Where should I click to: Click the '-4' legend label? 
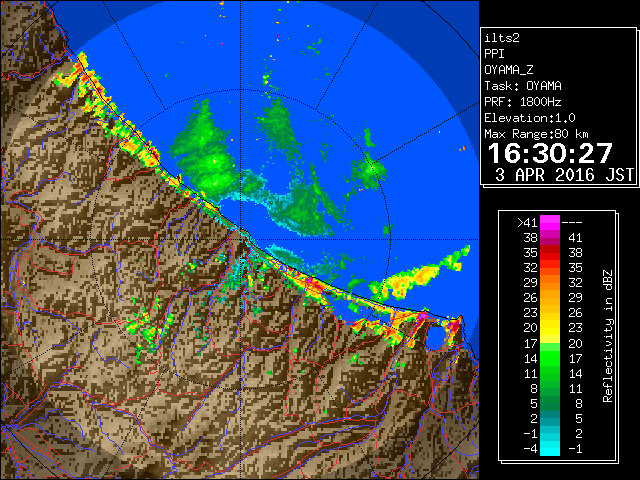click(x=530, y=449)
